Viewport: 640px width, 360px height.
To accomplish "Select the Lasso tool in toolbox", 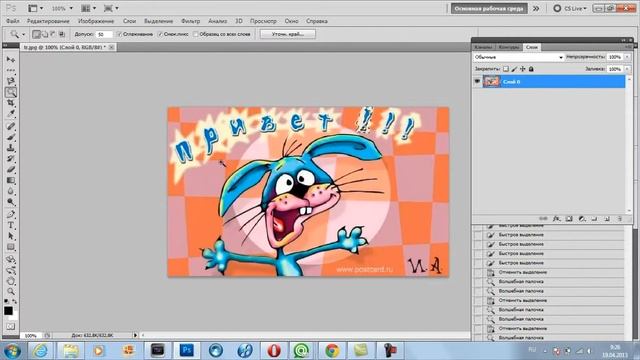I will coord(11,81).
